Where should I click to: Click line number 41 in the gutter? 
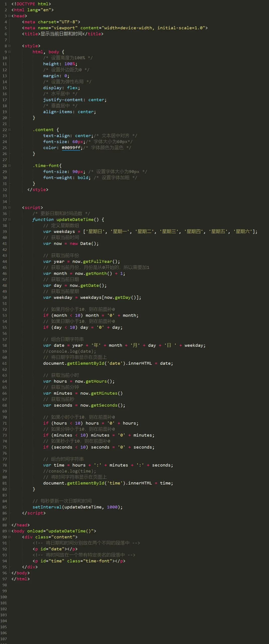click(x=5, y=244)
